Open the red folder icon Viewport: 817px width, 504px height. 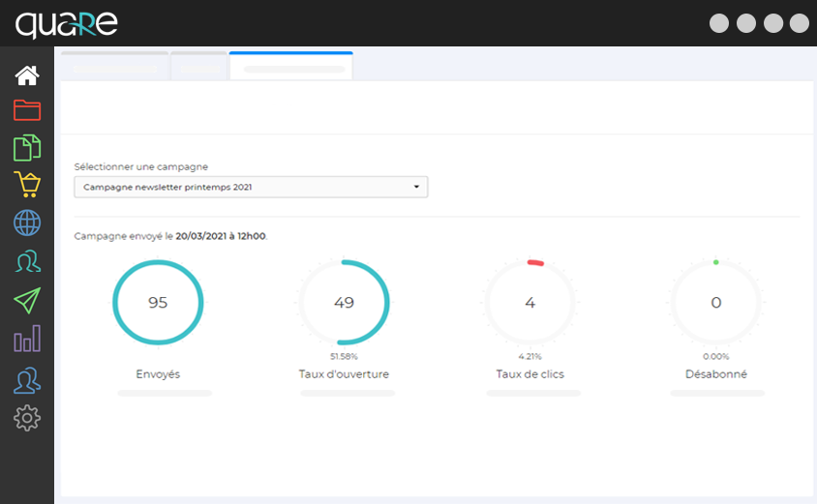pos(27,110)
